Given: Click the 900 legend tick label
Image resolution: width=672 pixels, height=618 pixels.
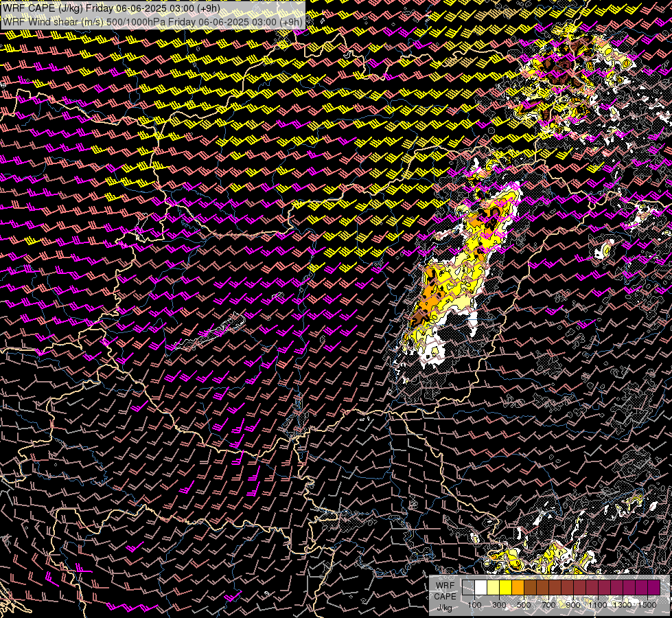Looking at the screenshot, I should [x=573, y=605].
